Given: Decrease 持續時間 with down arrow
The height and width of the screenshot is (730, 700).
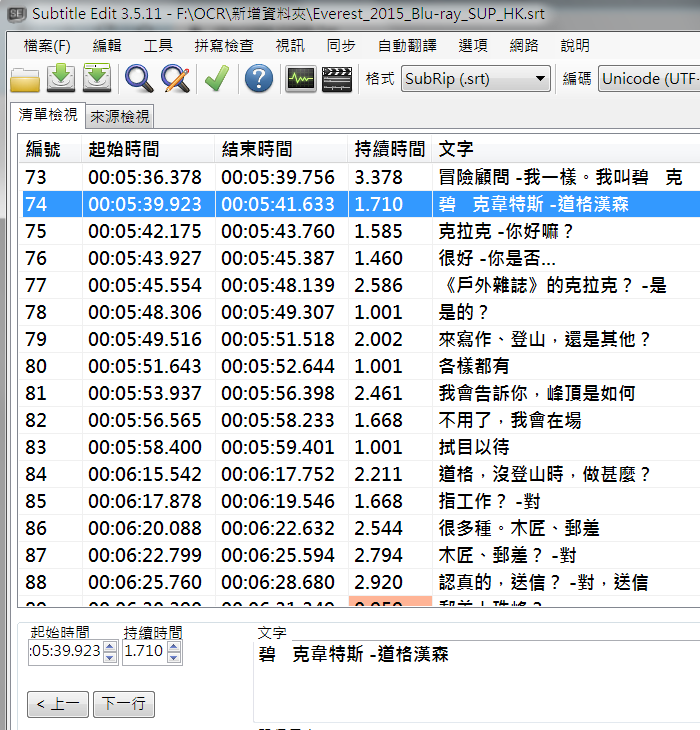Looking at the screenshot, I should [x=174, y=657].
